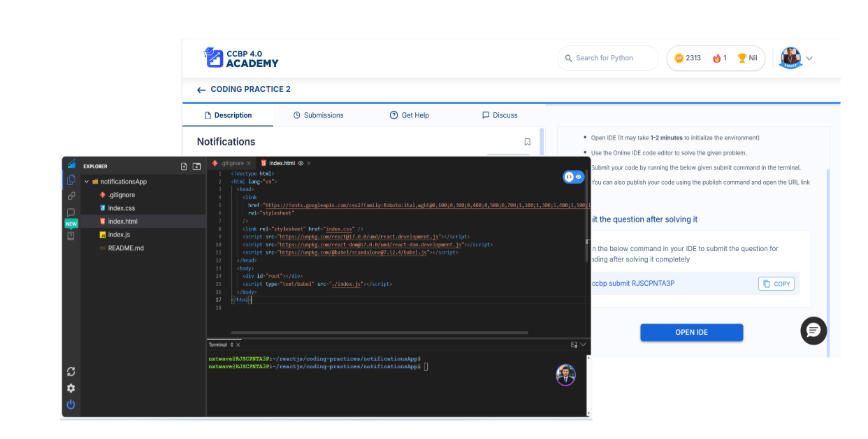Click the ccbp submit RJSCPNTA3P command text
Screen dimensions: 868x439
coord(633,283)
